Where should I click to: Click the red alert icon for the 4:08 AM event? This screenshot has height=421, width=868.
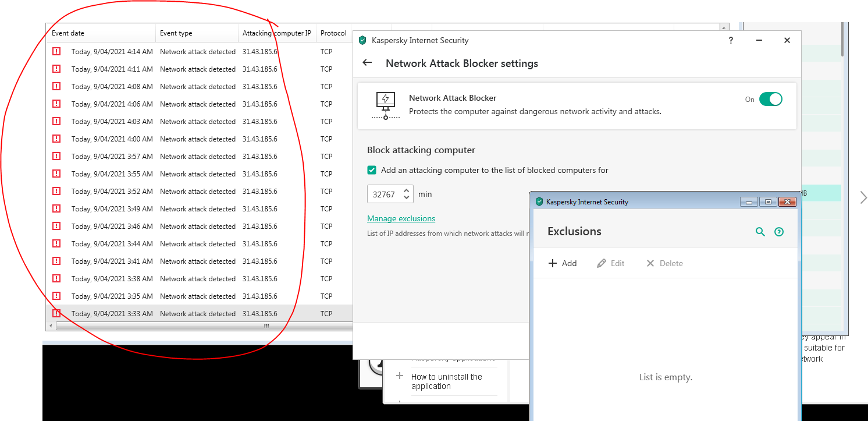pyautogui.click(x=56, y=86)
